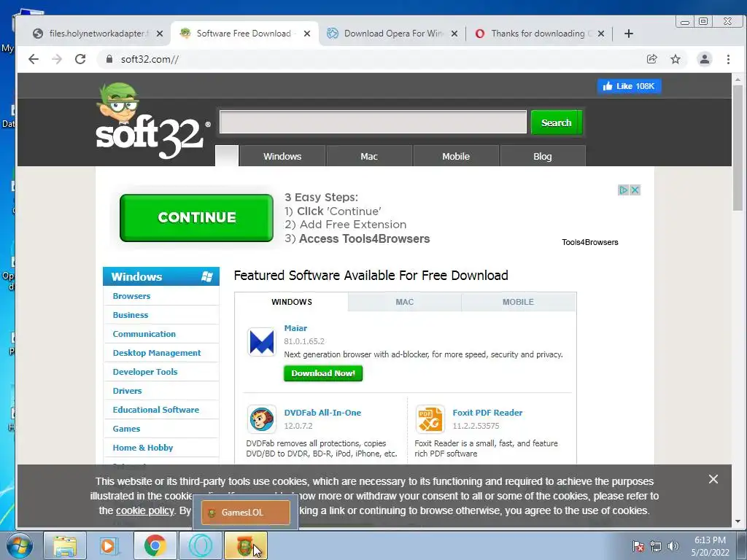Open the cookie policy link

(x=145, y=510)
